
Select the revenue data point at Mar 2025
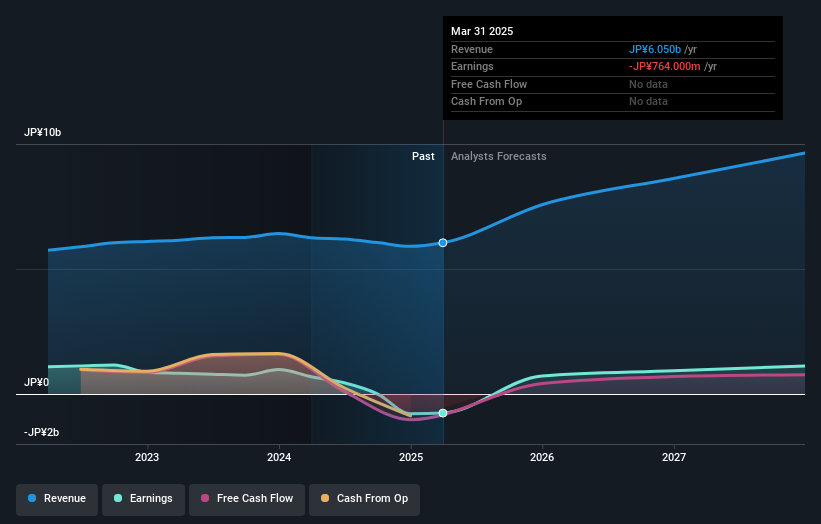coord(443,243)
